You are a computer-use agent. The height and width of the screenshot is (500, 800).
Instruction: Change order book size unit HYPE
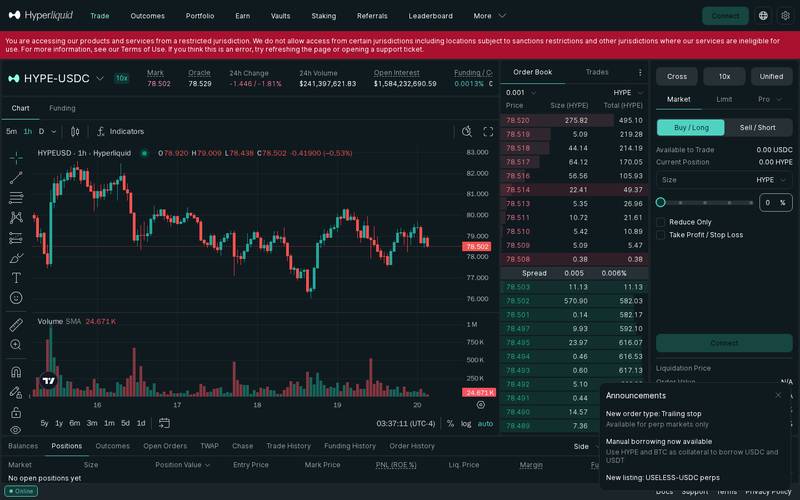tap(628, 92)
